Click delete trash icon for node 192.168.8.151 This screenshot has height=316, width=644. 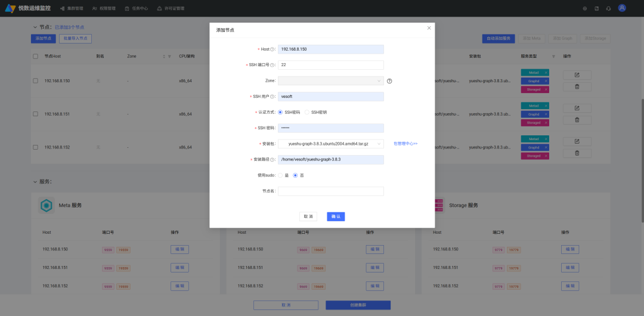point(577,120)
